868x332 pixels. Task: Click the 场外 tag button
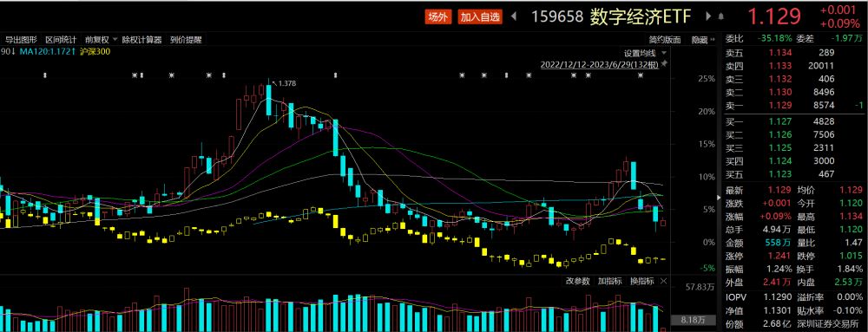click(437, 17)
